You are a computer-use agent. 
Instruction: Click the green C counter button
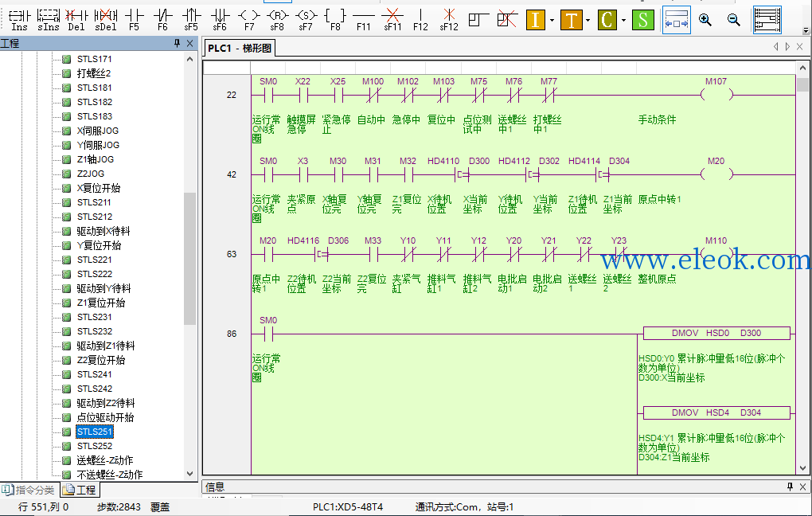[x=607, y=20]
